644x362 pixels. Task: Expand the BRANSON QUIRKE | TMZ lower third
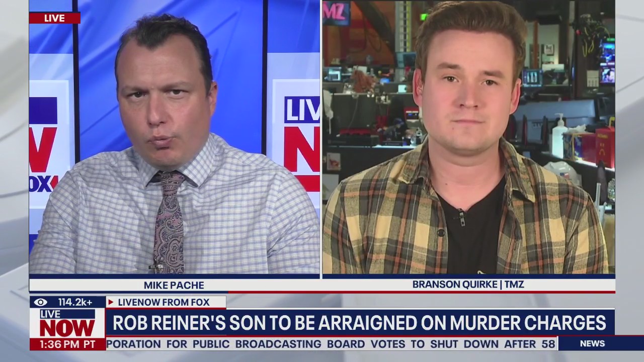tap(468, 285)
